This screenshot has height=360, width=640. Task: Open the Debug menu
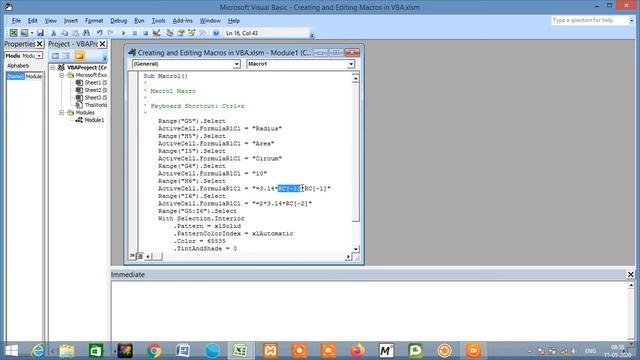[x=118, y=20]
